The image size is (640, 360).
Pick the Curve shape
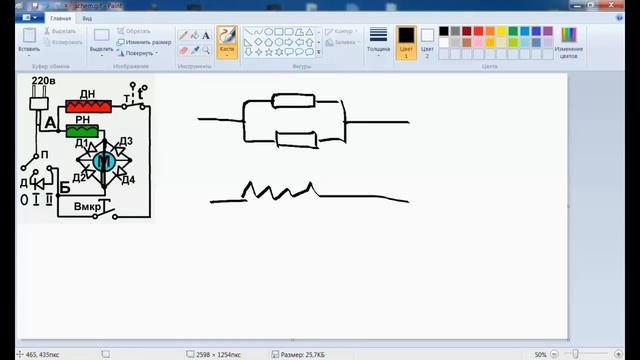(258, 31)
